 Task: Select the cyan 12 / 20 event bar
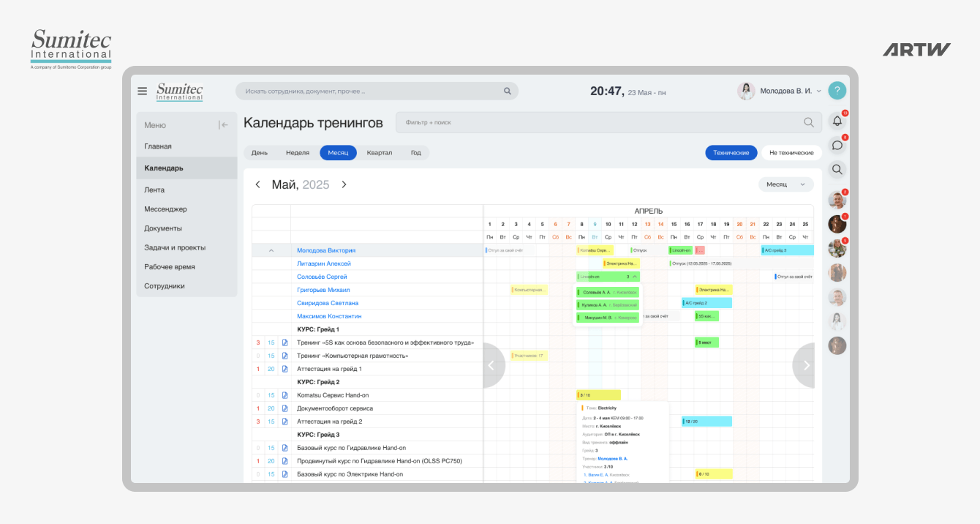[706, 422]
